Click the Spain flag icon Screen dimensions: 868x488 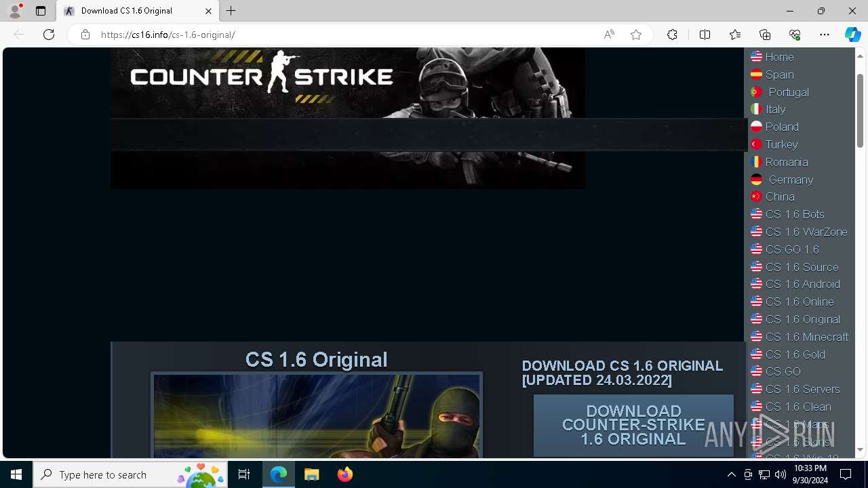click(x=756, y=75)
